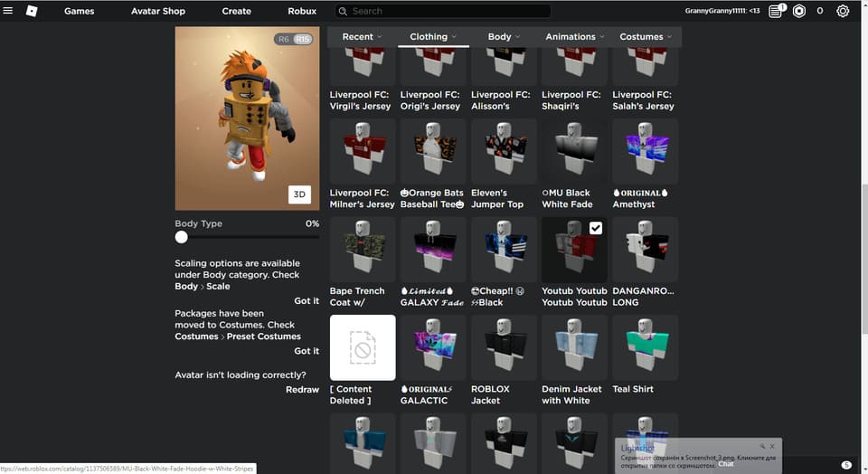Click the Roblox logo home icon
868x474 pixels.
(32, 11)
